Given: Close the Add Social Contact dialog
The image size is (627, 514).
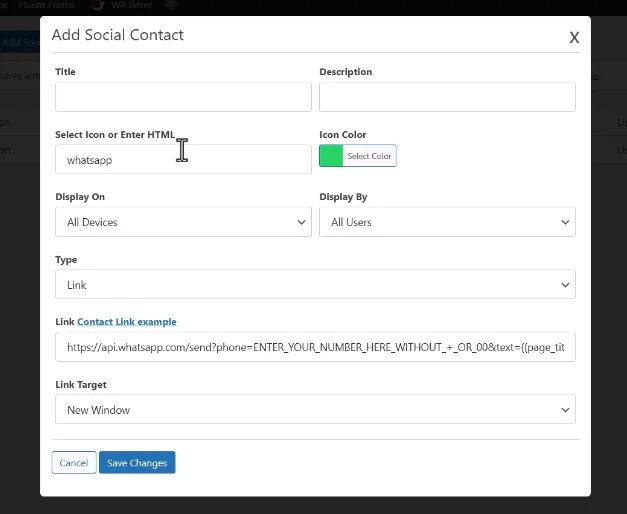Looking at the screenshot, I should (574, 37).
